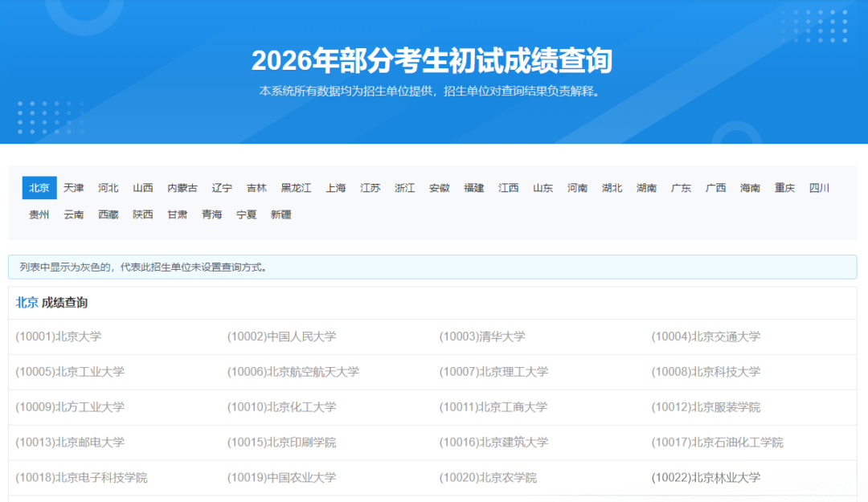Click the (10022)北京林业大学 link
Viewport: 868px width, 502px height.
tap(707, 477)
